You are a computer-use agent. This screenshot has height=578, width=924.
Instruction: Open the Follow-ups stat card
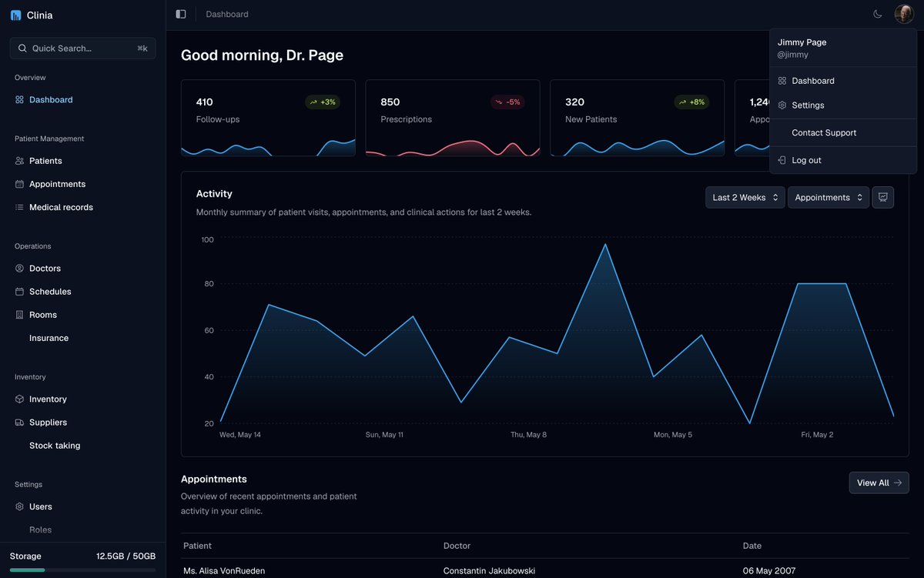(268, 118)
